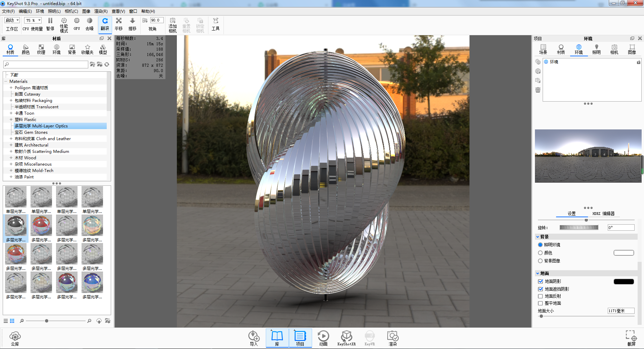This screenshot has height=349, width=644.
Task: Open the Render (渲染) dialog
Action: 393,338
